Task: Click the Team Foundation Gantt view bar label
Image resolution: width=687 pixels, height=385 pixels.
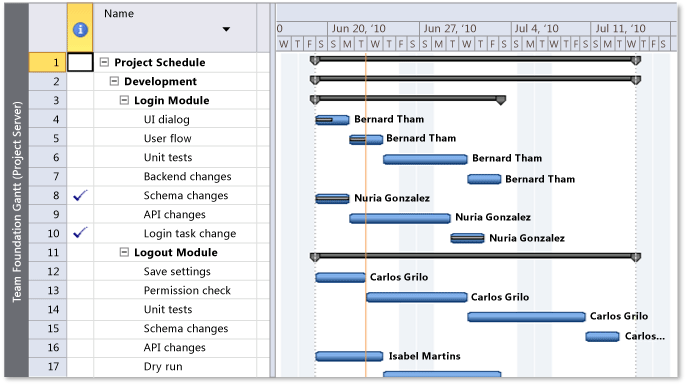Action: tap(17, 202)
